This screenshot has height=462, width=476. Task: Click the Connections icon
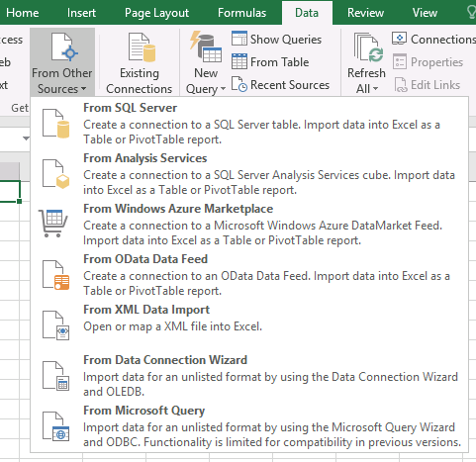tap(399, 39)
